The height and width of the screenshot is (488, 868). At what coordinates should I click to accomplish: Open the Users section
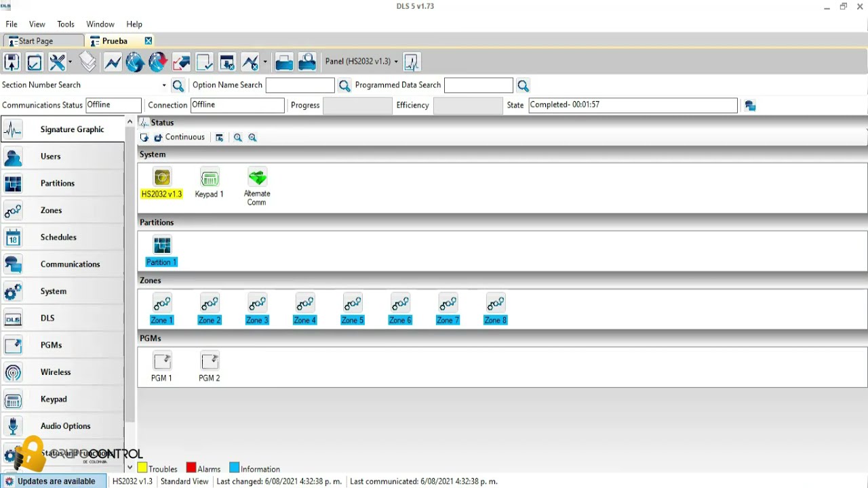(x=62, y=157)
